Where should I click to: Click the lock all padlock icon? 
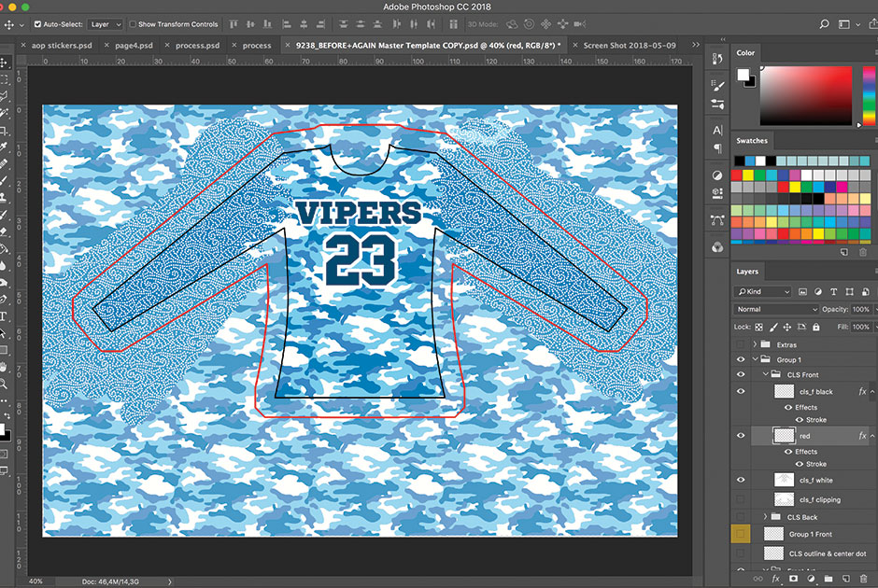tap(815, 327)
